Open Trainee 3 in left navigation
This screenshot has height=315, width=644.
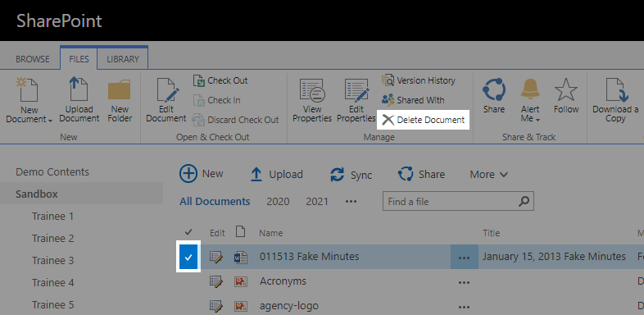click(53, 261)
